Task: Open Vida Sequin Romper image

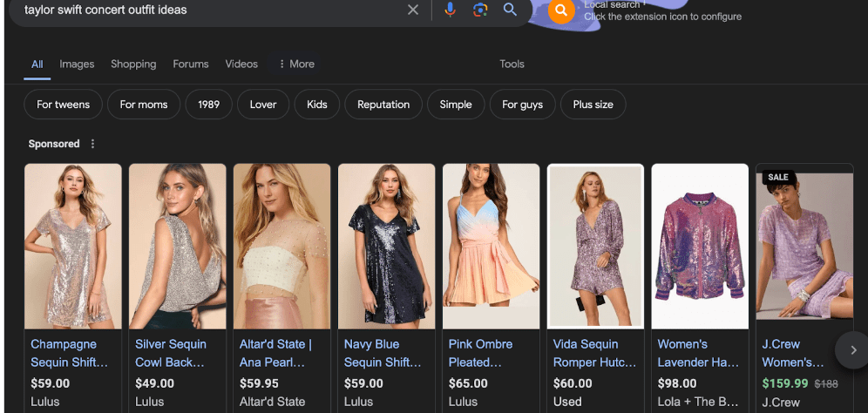Action: (595, 247)
